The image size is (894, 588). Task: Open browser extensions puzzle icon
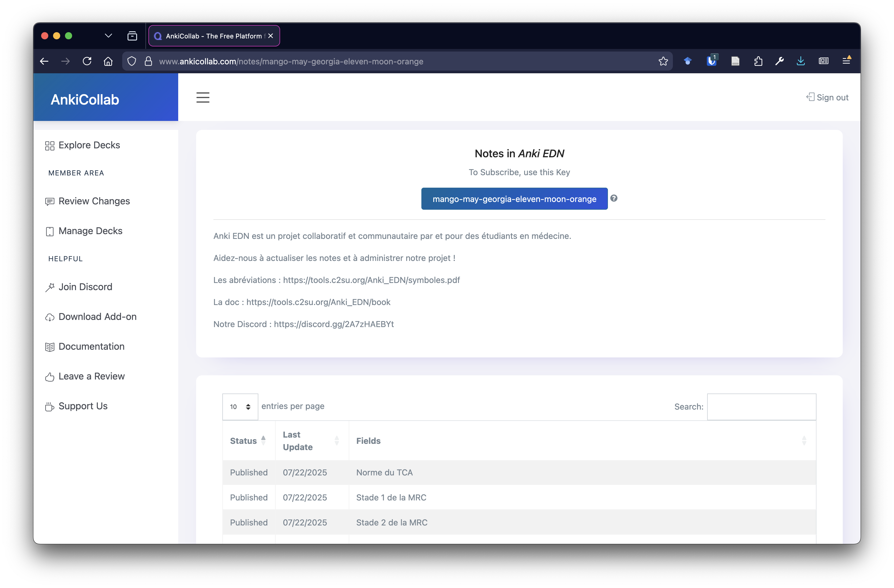tap(758, 61)
